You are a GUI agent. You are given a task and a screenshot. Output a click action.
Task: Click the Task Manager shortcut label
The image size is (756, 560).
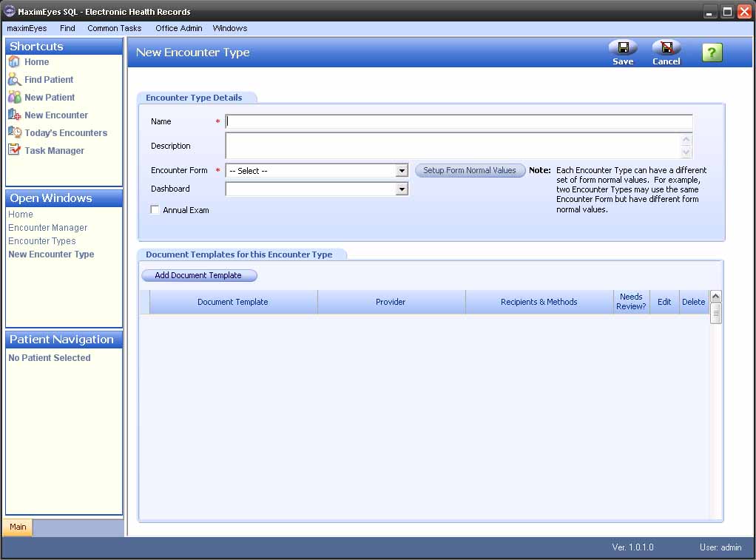tap(55, 150)
